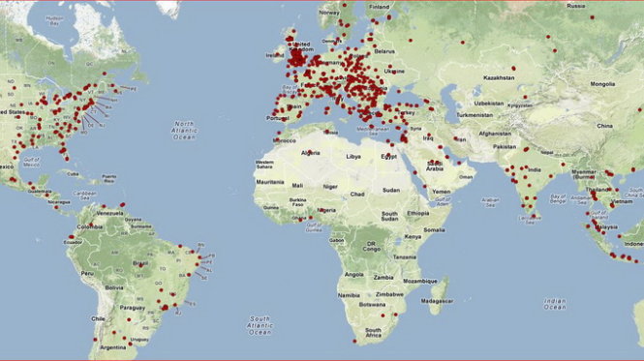Select the Venezuela label

coord(109,213)
